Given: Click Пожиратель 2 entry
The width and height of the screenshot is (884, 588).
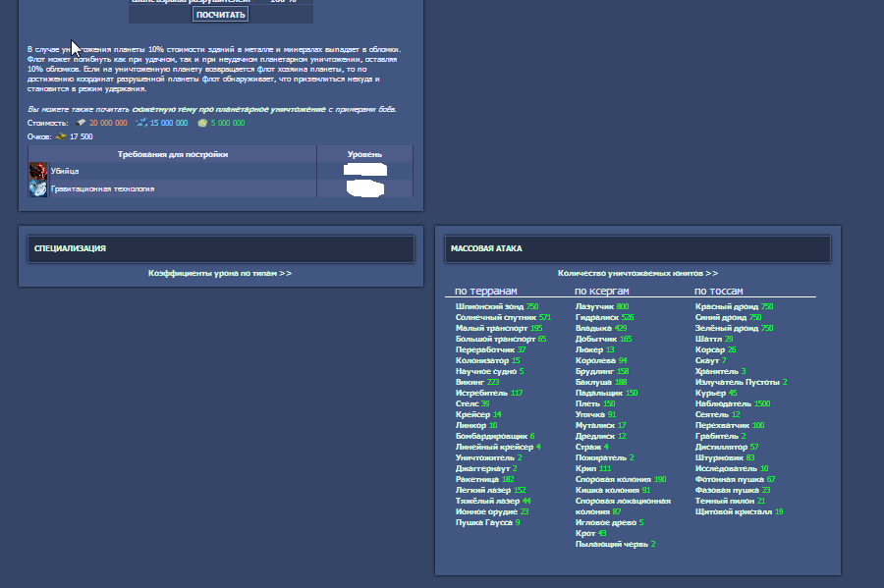Looking at the screenshot, I should [x=604, y=457].
